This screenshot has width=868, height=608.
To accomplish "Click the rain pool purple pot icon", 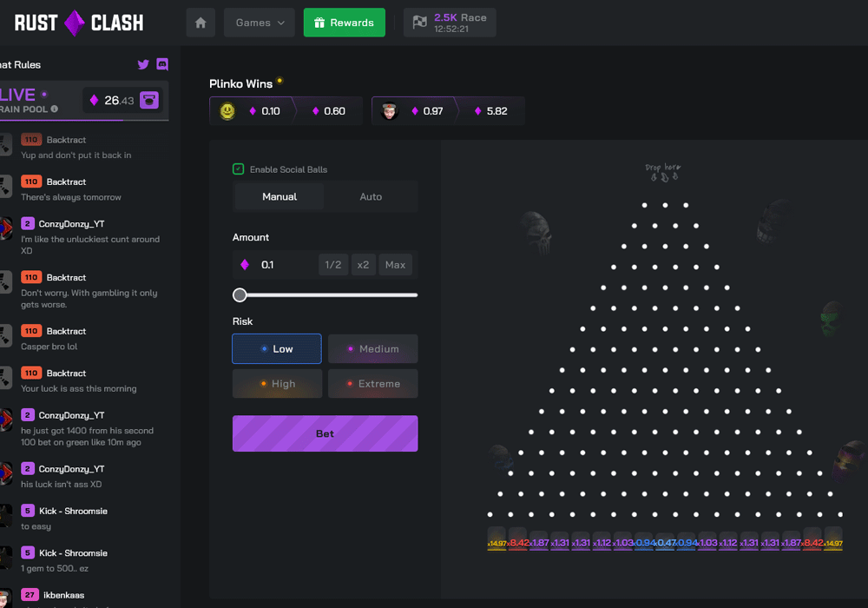I will [149, 100].
